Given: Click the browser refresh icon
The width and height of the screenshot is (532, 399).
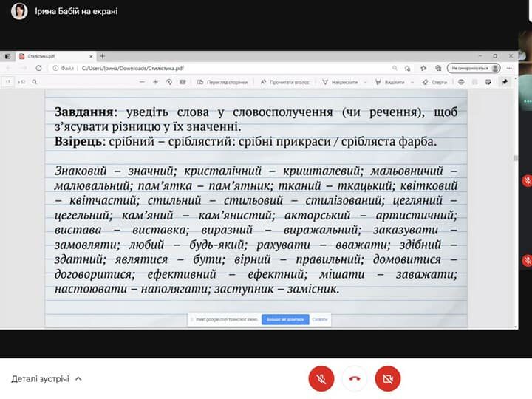Looking at the screenshot, I should tap(38, 68).
